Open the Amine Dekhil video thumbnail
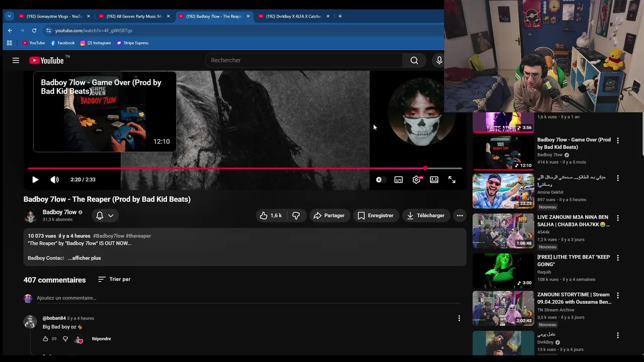 (x=503, y=191)
